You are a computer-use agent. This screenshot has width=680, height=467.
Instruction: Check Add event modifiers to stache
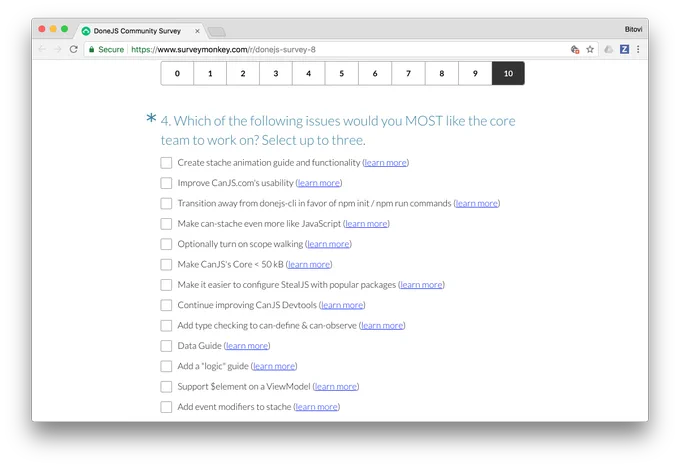[x=166, y=407]
